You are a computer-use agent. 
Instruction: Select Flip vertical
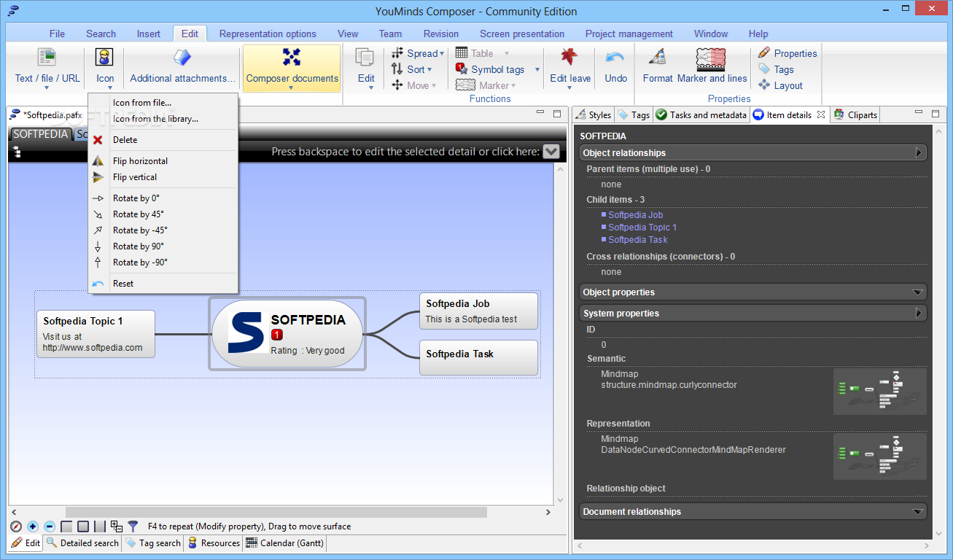(163, 177)
